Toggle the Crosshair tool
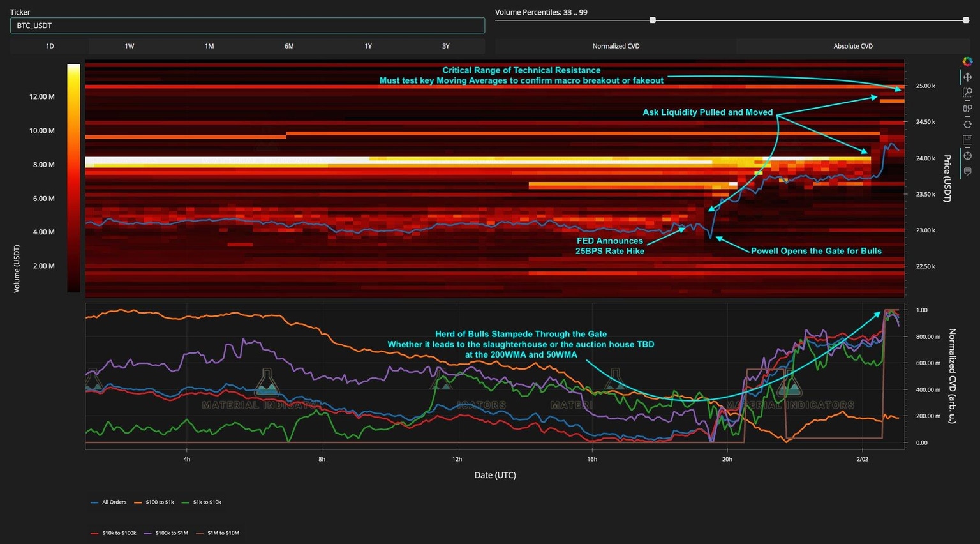The image size is (980, 544). click(x=967, y=155)
